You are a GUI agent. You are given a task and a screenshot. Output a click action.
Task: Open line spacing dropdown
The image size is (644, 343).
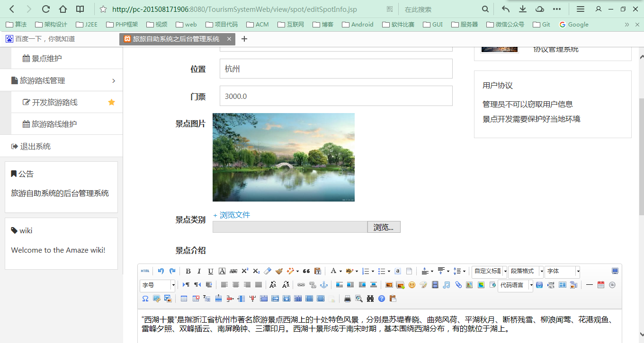click(465, 272)
